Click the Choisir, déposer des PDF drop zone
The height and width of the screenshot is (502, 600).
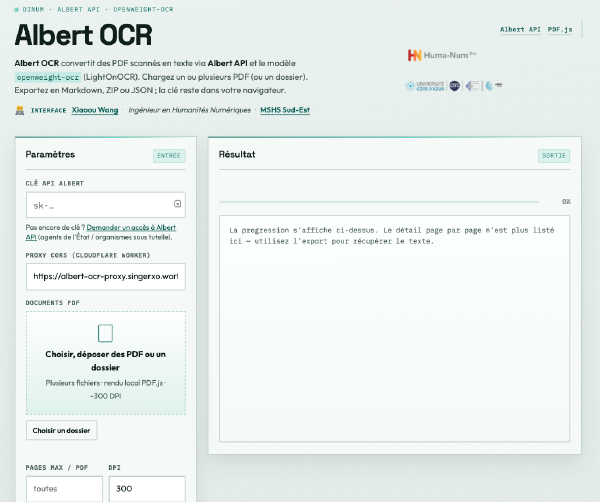(106, 363)
